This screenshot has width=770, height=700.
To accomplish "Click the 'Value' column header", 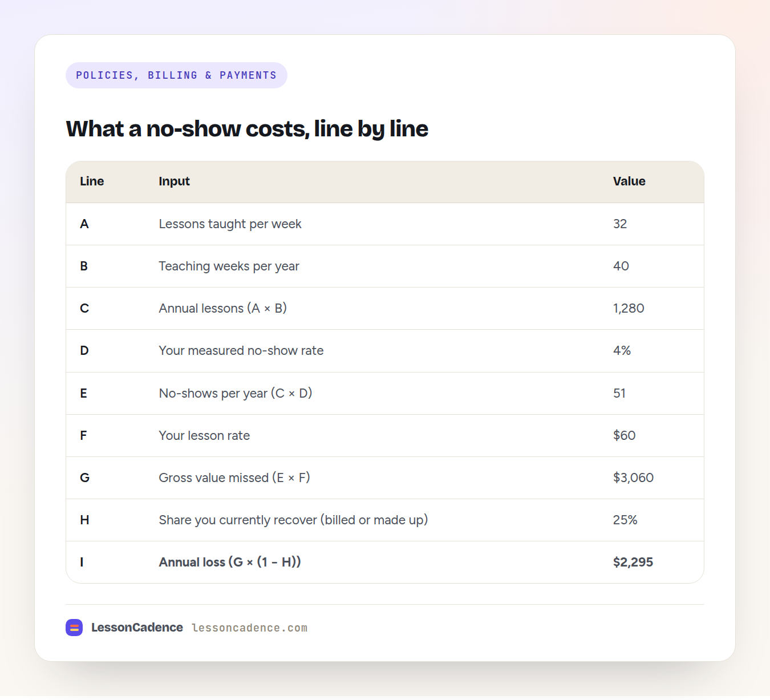I will (629, 181).
